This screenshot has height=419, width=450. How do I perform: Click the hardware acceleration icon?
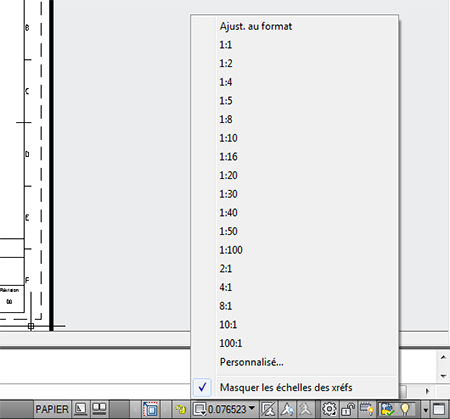367,409
